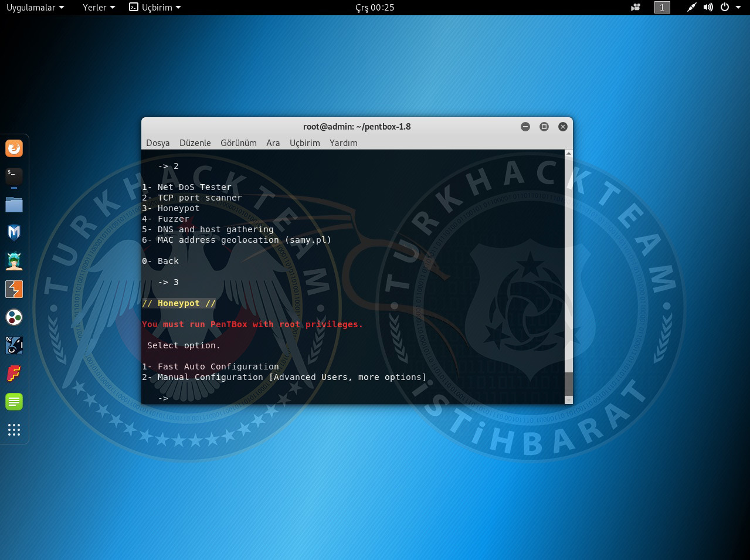The height and width of the screenshot is (560, 750).
Task: Open Burp Suite from the dock
Action: (14, 289)
